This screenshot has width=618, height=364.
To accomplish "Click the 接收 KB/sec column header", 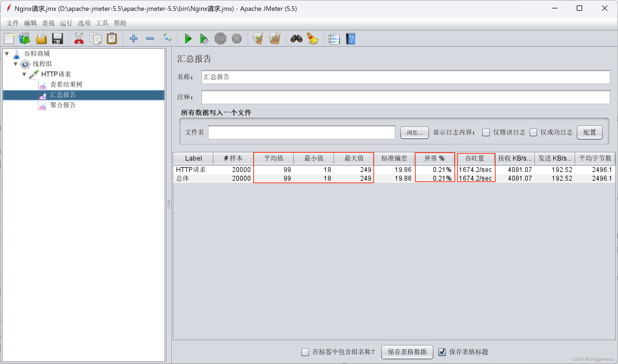I will [515, 158].
